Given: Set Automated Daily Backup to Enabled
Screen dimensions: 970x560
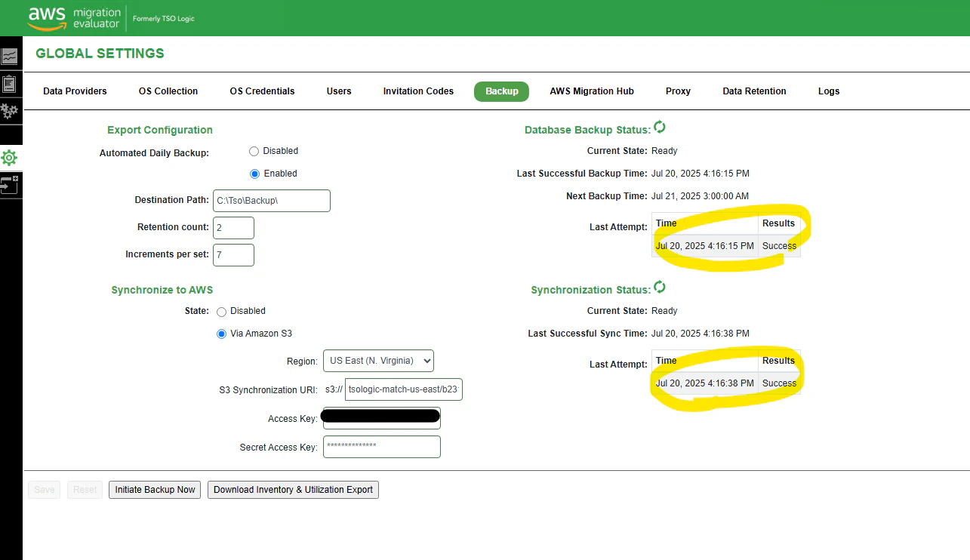Looking at the screenshot, I should tap(254, 174).
